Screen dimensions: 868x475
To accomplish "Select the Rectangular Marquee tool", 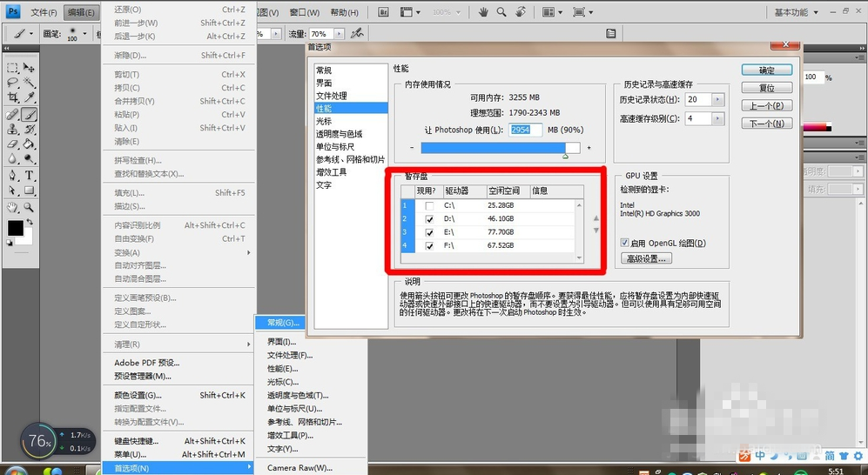I will 13,68.
